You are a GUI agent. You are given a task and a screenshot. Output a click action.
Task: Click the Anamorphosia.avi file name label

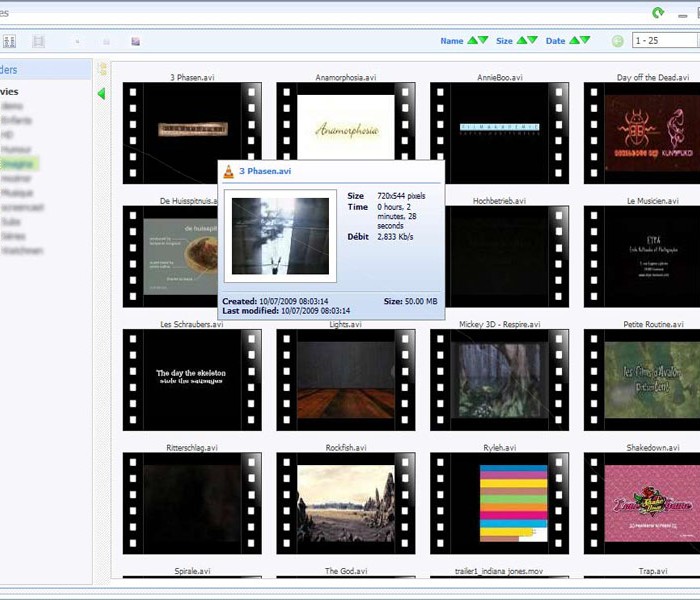point(346,78)
